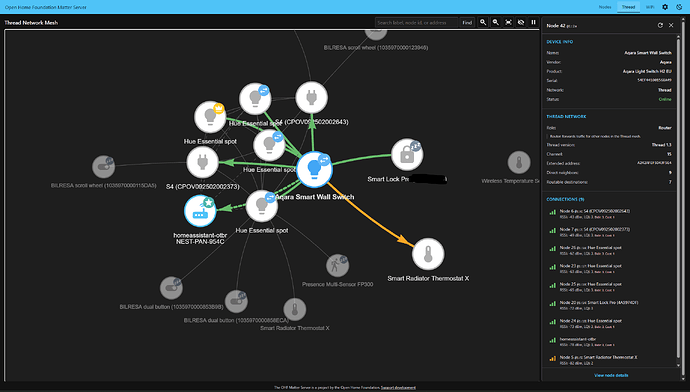Screen dimensions: 690x392
Task: Select the S4 (CPOV092502002643) plug node
Action: coord(312,97)
